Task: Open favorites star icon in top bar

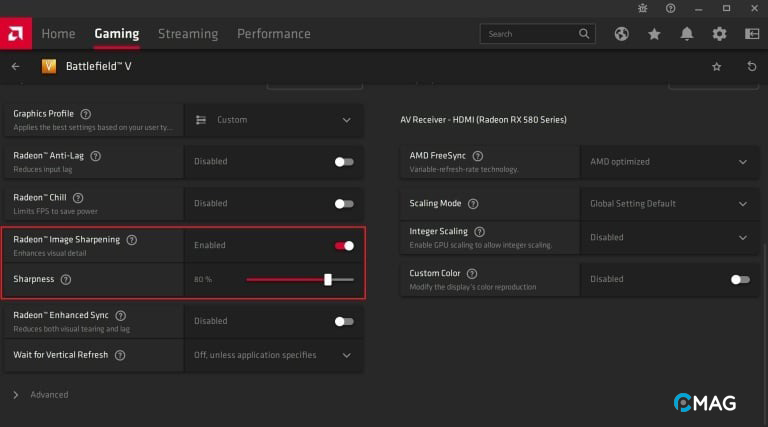Action: click(654, 34)
